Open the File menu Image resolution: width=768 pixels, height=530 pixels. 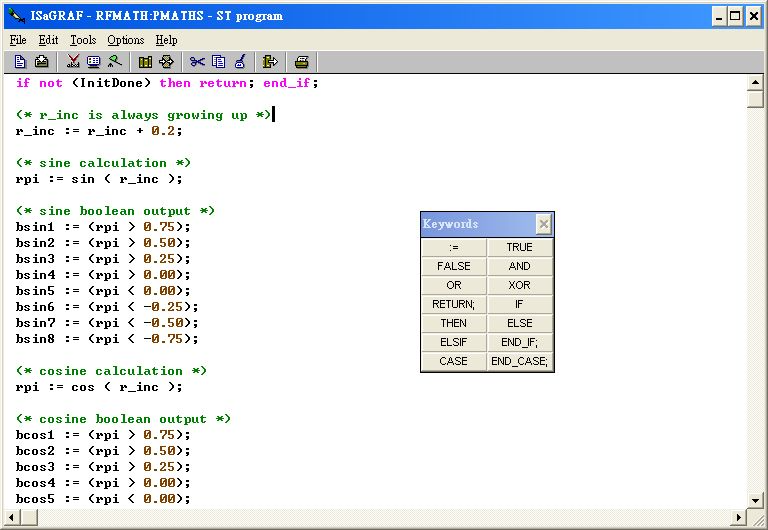coord(18,40)
